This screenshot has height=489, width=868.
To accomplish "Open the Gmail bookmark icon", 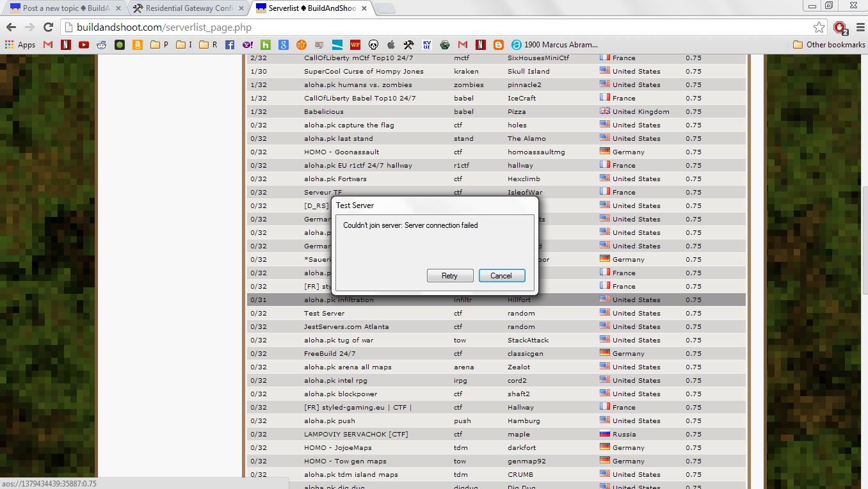I will pos(47,45).
